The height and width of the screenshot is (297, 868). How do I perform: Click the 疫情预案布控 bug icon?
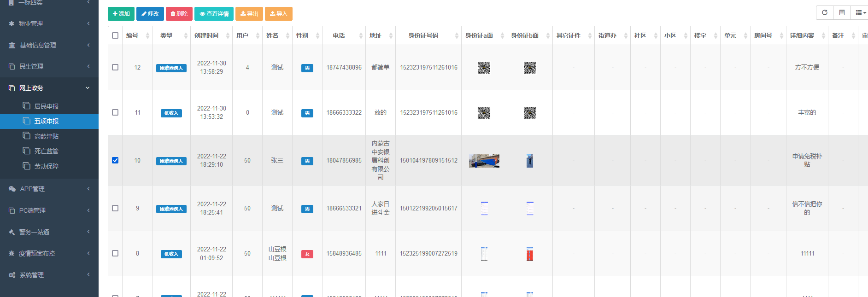[12, 253]
